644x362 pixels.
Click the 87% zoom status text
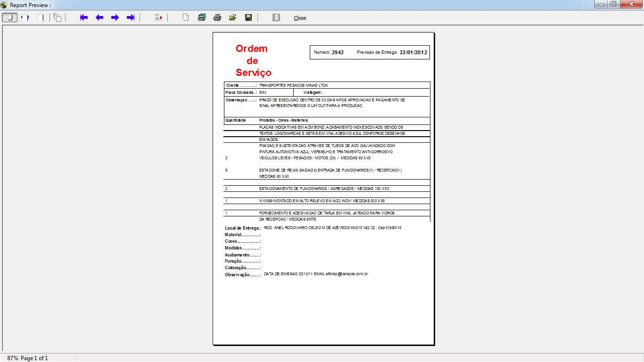point(13,358)
